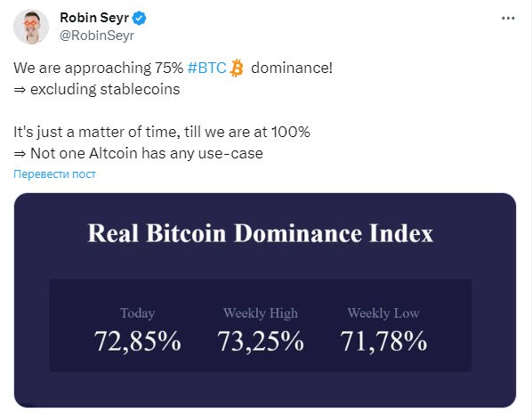
Task: Open the #BTC hashtag link
Action: [x=206, y=68]
